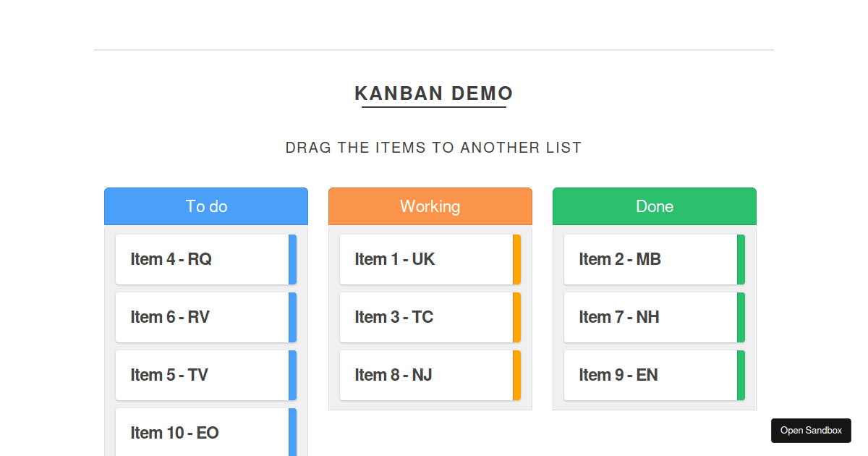Screen dimensions: 868x456
Task: Click the 'Item 3 - TC' card
Action: (423, 317)
